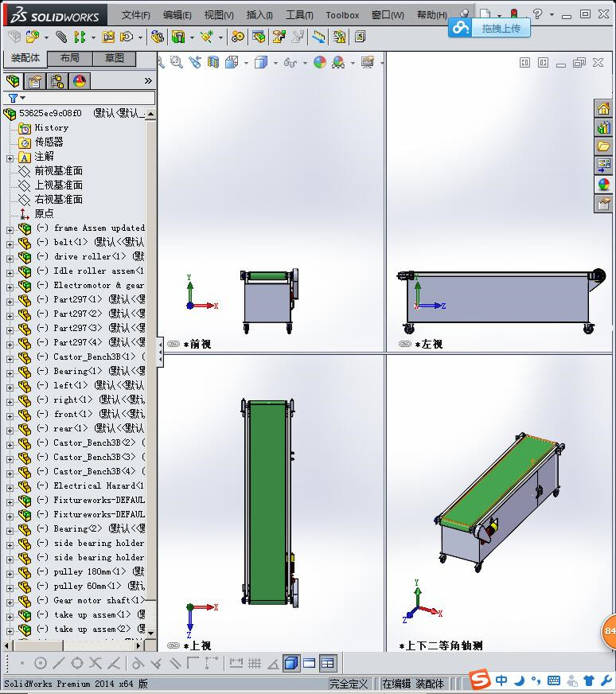Open the display style dropdown arrow
The height and width of the screenshot is (694, 616).
point(275,64)
